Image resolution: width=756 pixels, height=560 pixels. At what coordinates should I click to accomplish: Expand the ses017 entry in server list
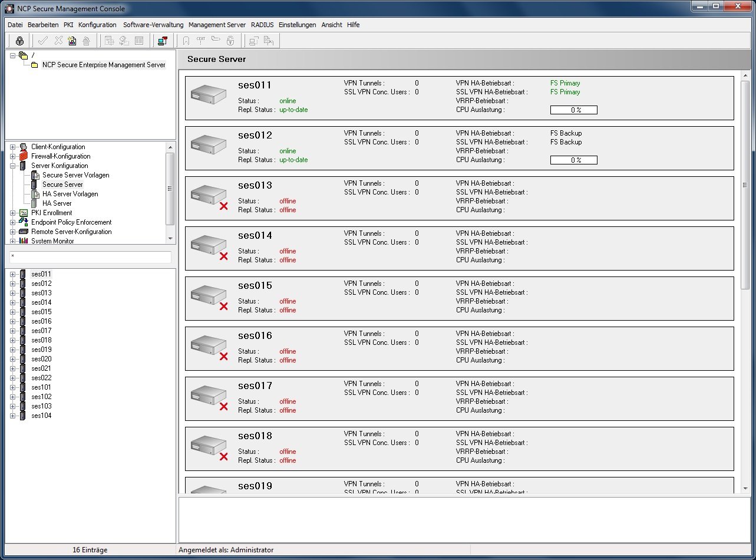(x=12, y=331)
